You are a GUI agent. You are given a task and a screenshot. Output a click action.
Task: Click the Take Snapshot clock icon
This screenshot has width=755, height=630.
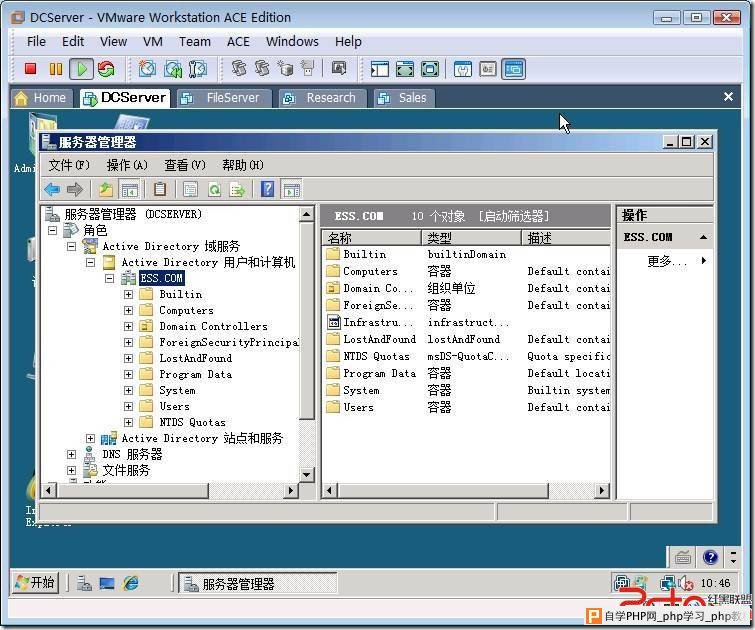tap(147, 69)
